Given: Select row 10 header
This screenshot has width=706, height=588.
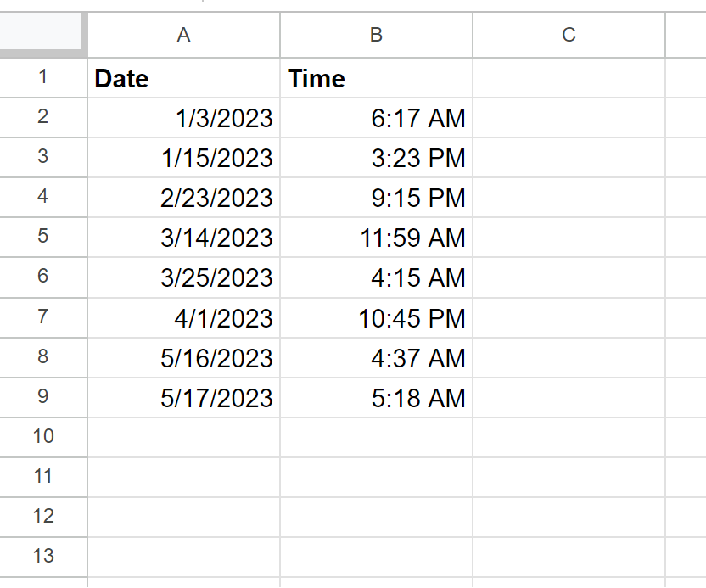Looking at the screenshot, I should click(x=43, y=437).
